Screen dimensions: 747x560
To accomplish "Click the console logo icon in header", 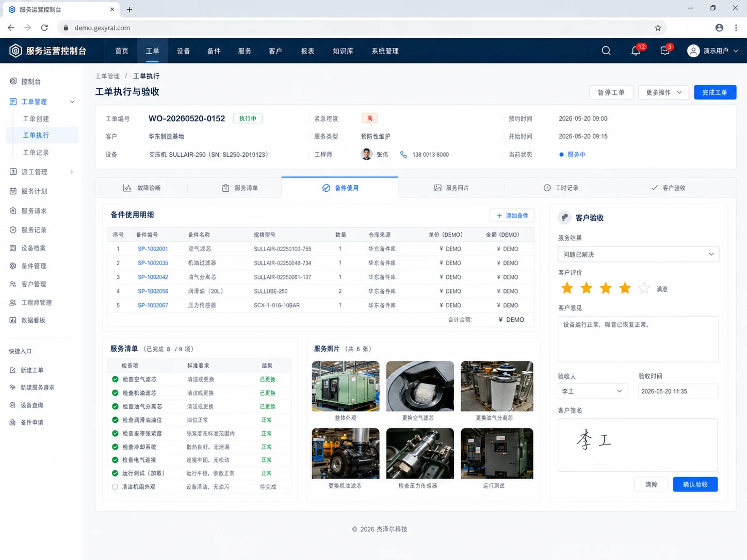I will point(15,51).
